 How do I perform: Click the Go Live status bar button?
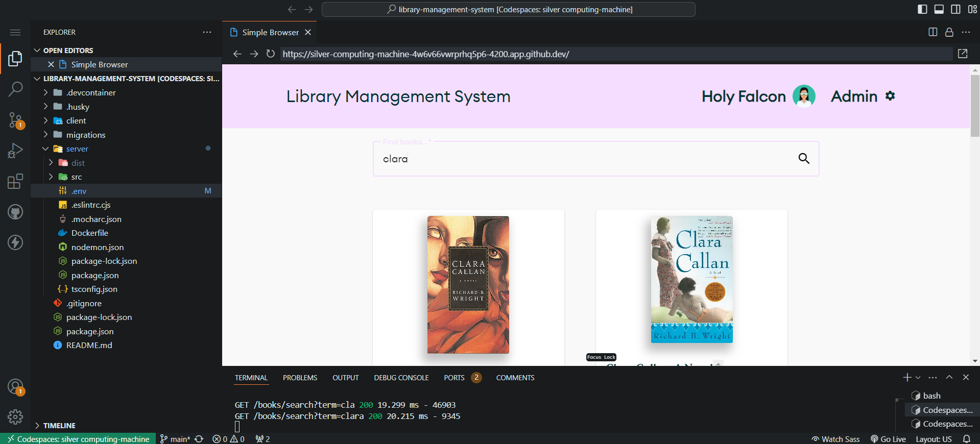pyautogui.click(x=888, y=439)
